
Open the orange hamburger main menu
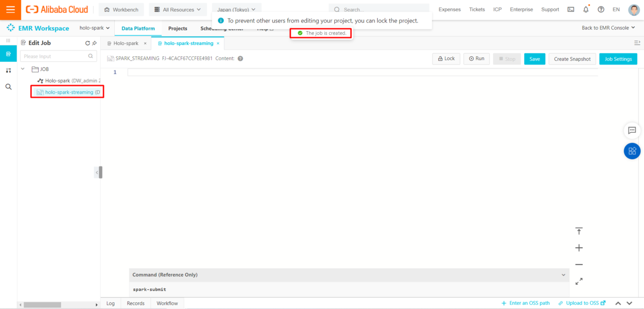(x=10, y=10)
